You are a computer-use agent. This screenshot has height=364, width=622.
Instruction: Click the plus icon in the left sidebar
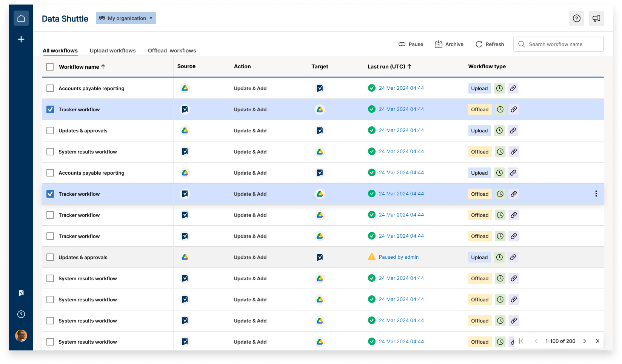[x=21, y=39]
